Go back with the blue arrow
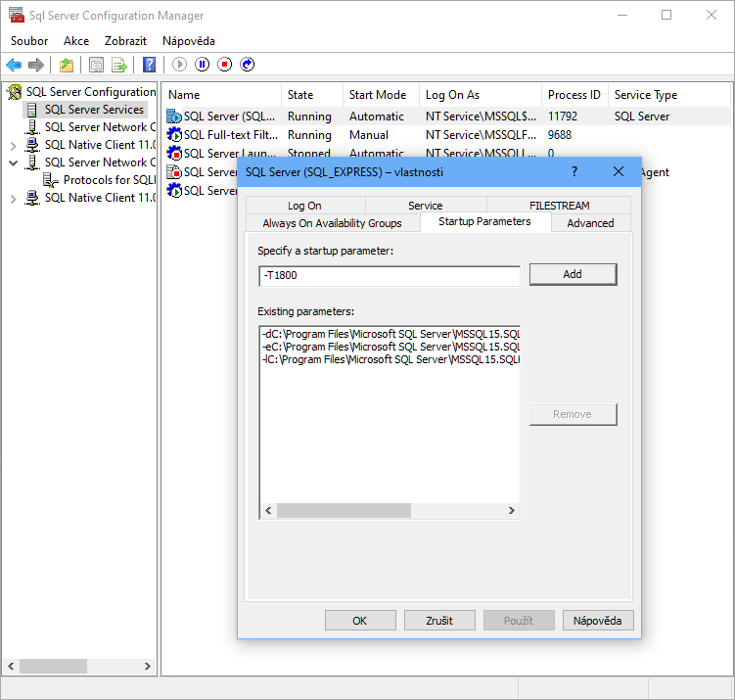Screen dimensions: 735x700 [14, 65]
